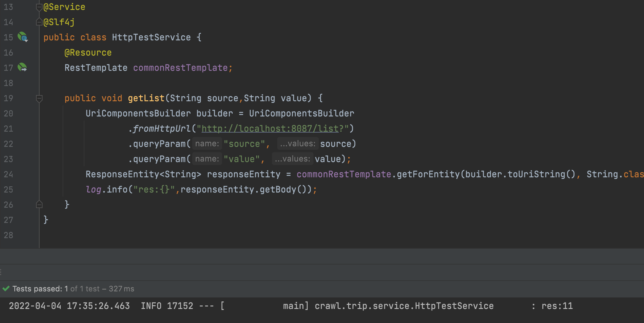Click the green tests passed checkmark icon
This screenshot has width=644, height=323.
click(6, 289)
